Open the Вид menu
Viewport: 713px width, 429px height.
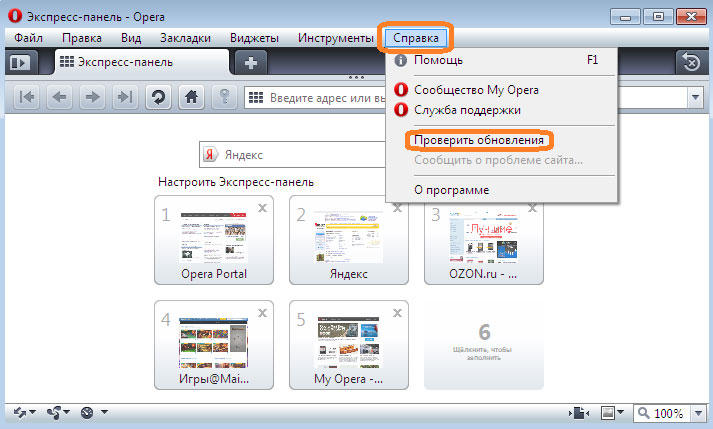[x=131, y=38]
